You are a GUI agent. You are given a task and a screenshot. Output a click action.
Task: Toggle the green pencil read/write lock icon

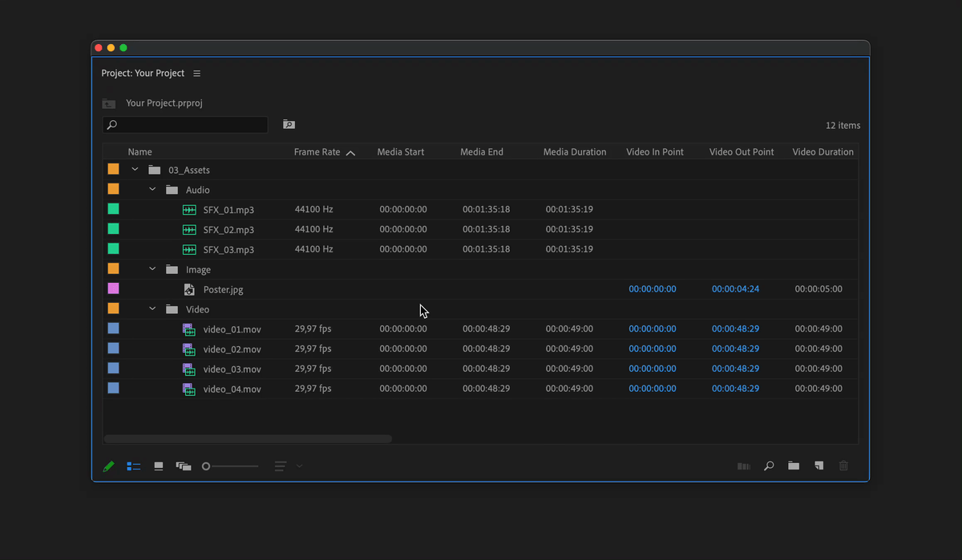(108, 466)
